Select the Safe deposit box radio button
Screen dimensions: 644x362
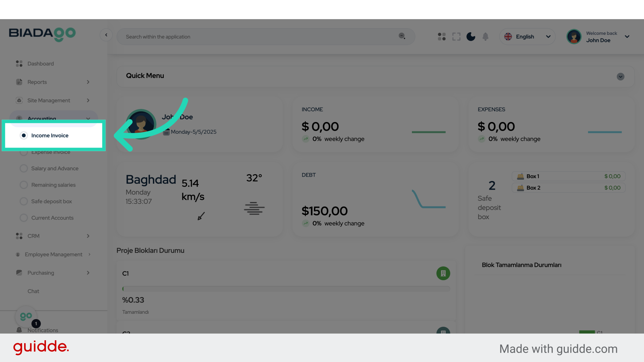[23, 201]
